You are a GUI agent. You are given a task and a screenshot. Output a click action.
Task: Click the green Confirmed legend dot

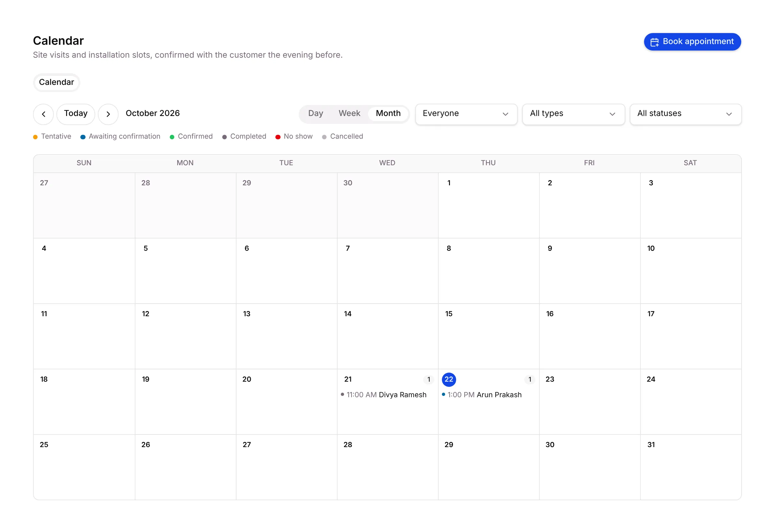click(x=172, y=137)
